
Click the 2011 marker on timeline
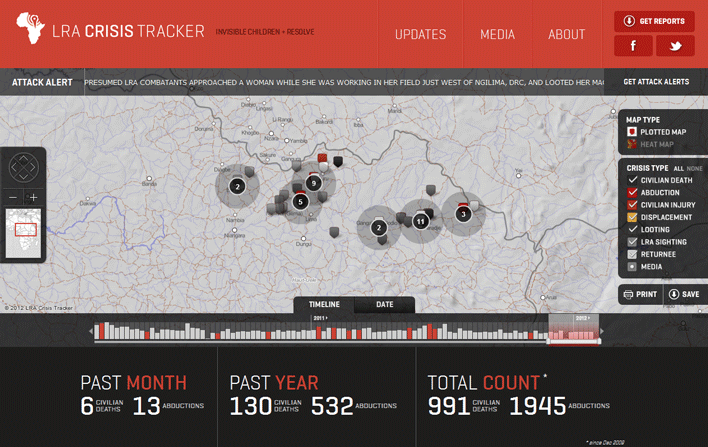[x=320, y=318]
